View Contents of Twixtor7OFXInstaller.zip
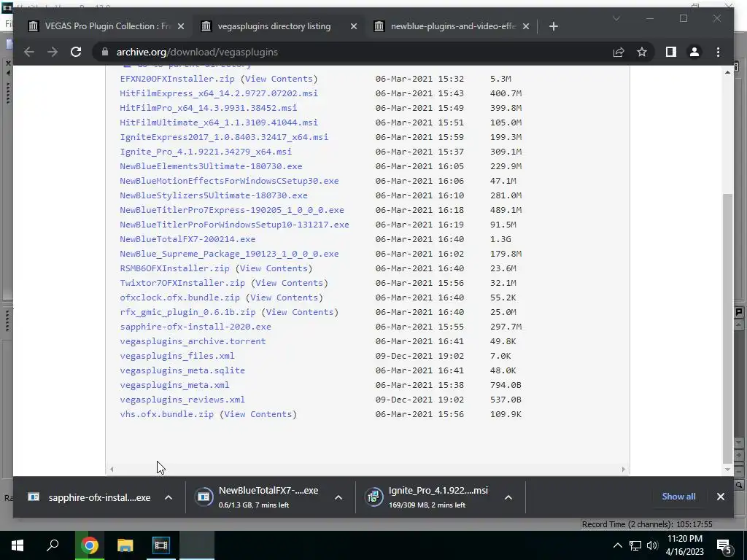Screen dimensions: 747x560 (x=289, y=283)
